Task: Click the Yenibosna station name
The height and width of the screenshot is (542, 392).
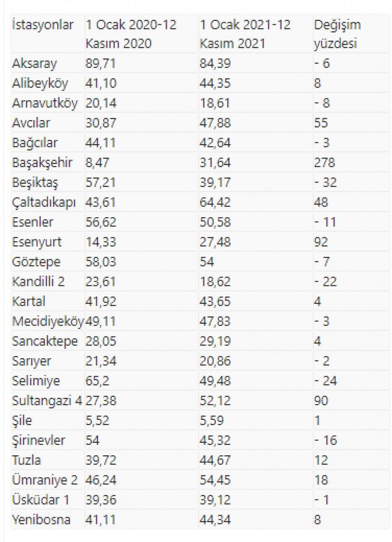Action: point(41,520)
